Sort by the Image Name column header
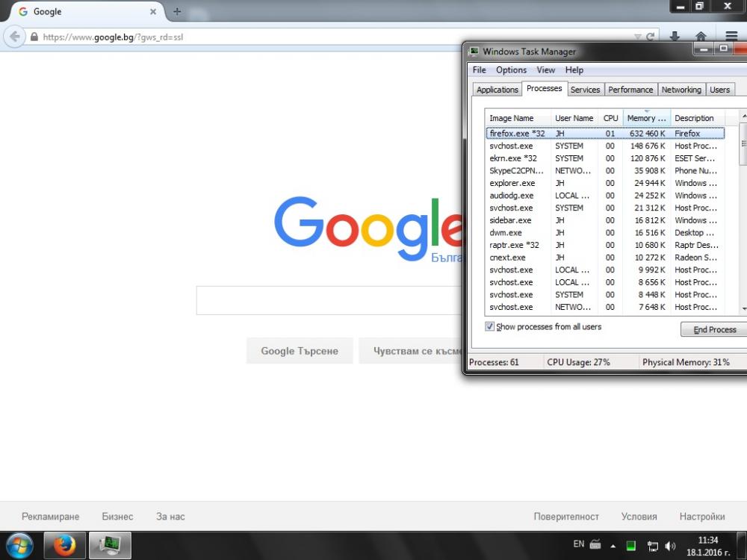This screenshot has width=747, height=560. click(x=518, y=118)
